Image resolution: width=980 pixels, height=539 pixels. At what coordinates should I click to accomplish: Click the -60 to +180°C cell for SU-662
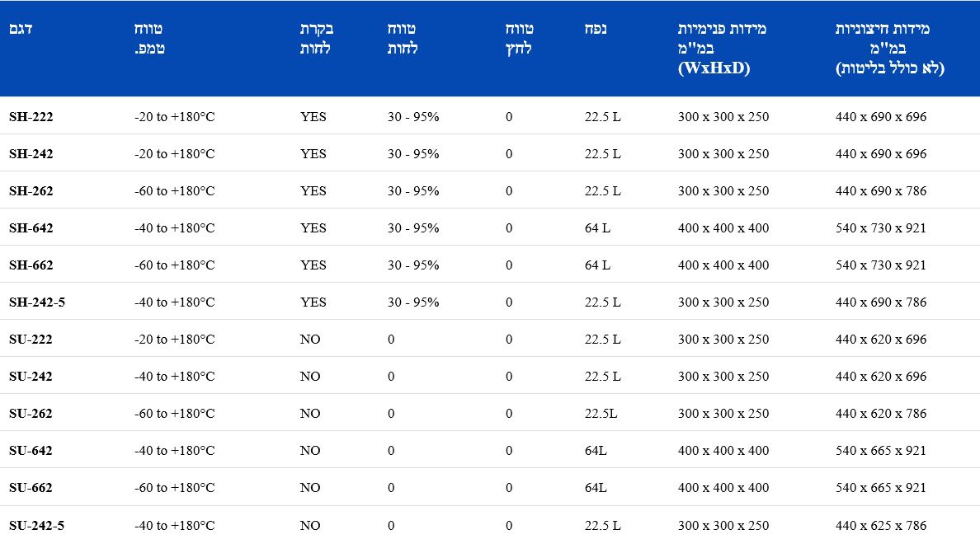(x=174, y=488)
